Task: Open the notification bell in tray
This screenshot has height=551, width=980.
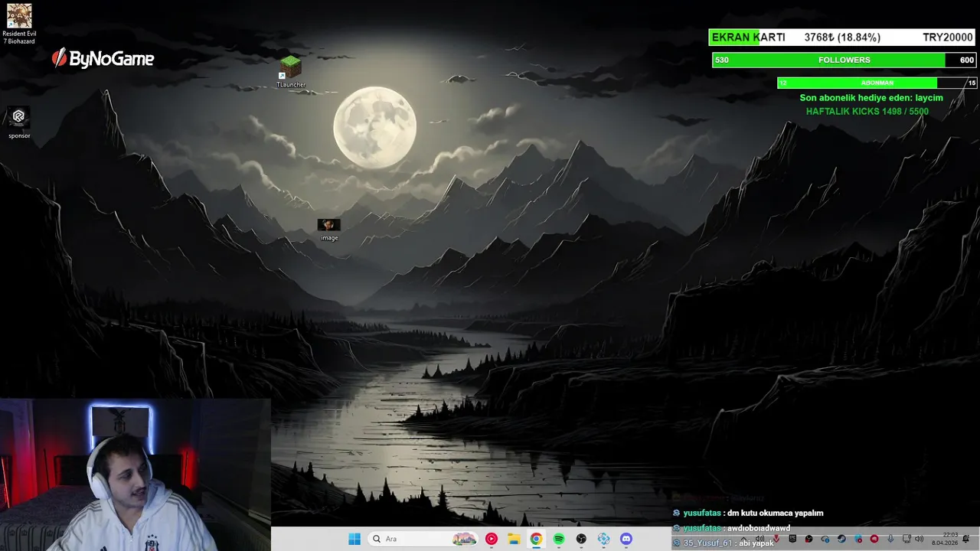Action: point(965,539)
